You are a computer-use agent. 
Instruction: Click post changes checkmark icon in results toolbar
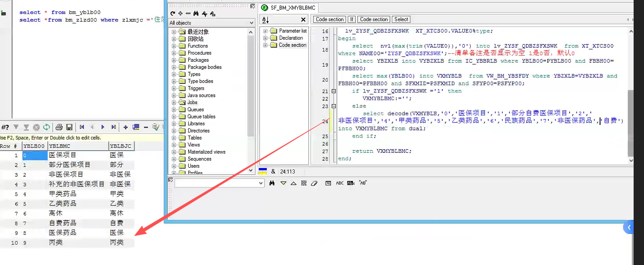pos(156,127)
